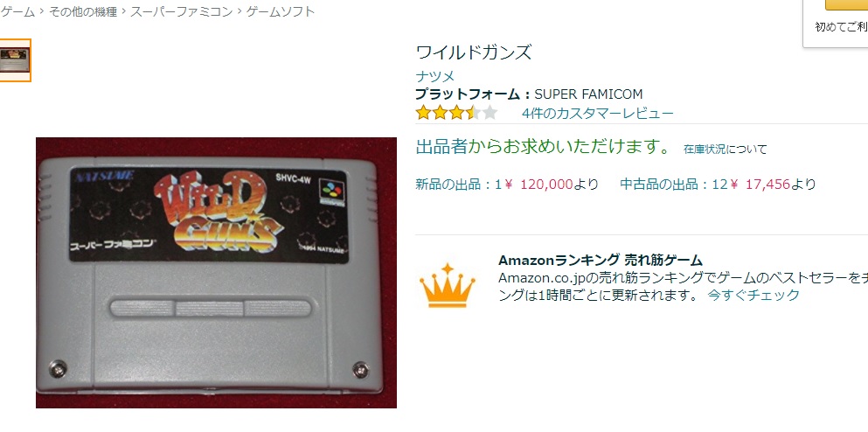Click 今すぐチェック ranking link

pos(753,295)
